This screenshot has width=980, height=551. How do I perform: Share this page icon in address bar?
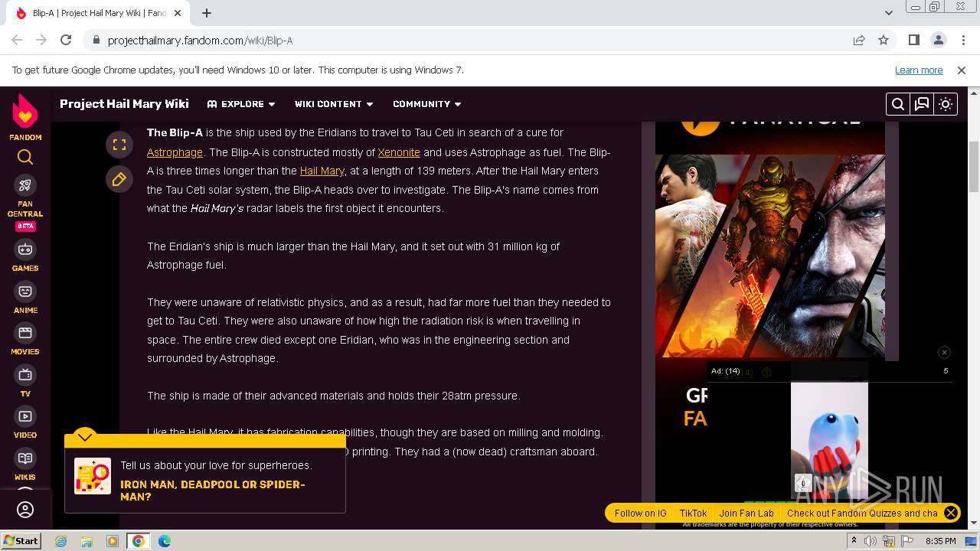click(859, 40)
